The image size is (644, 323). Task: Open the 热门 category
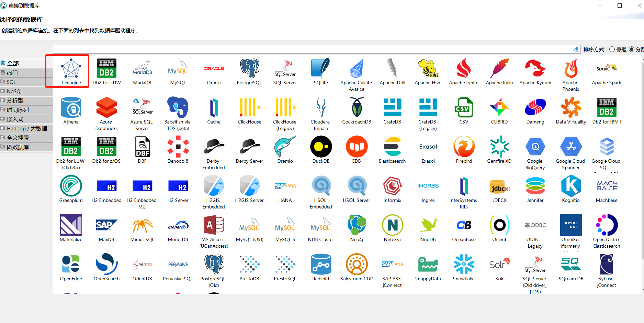coord(26,73)
